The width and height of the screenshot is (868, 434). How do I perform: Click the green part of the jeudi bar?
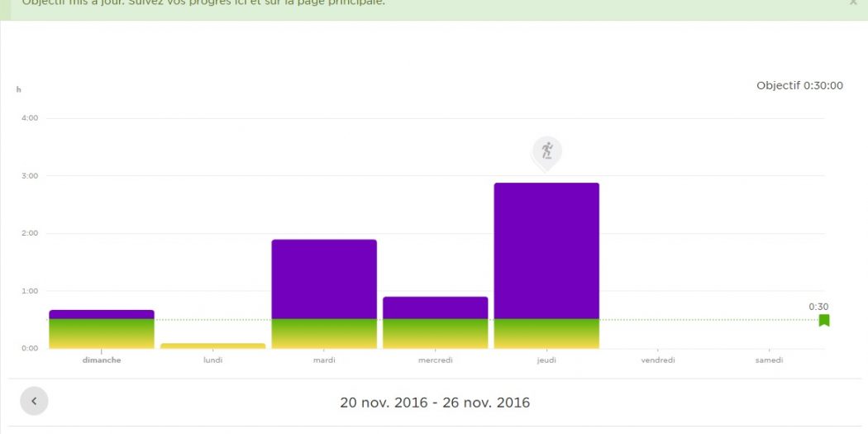[x=546, y=332]
